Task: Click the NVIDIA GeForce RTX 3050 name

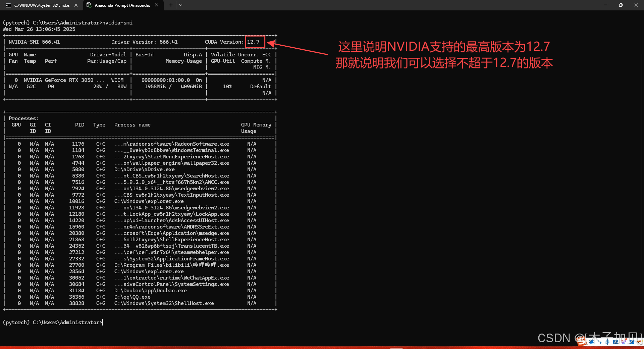Action: [x=64, y=80]
